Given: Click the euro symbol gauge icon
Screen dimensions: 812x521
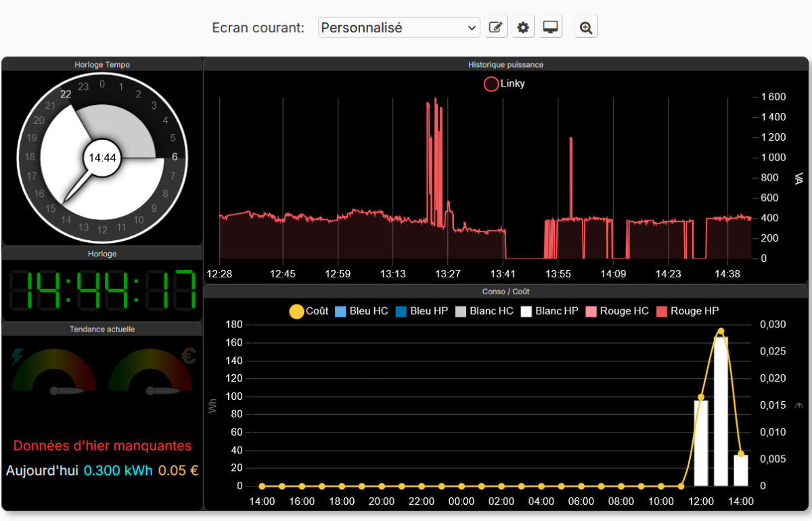Looking at the screenshot, I should [188, 356].
